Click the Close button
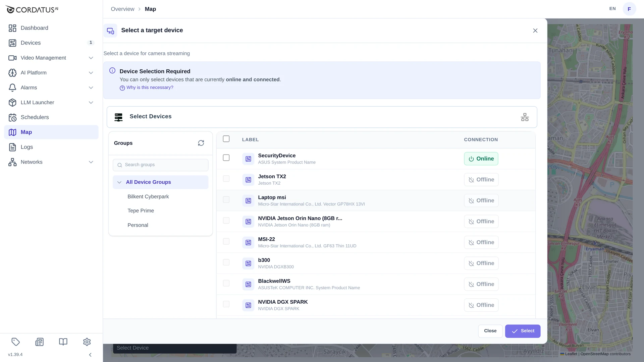The image size is (644, 362). pos(490,331)
